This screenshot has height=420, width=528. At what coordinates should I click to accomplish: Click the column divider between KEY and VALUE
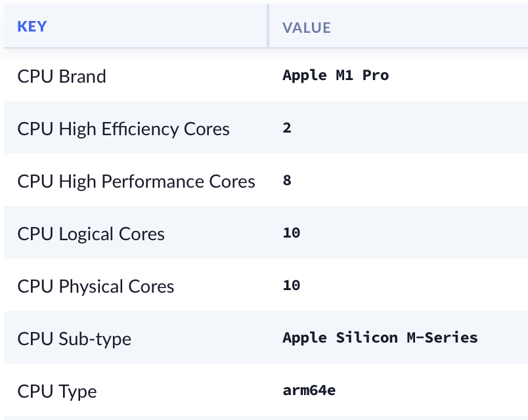pyautogui.click(x=268, y=26)
